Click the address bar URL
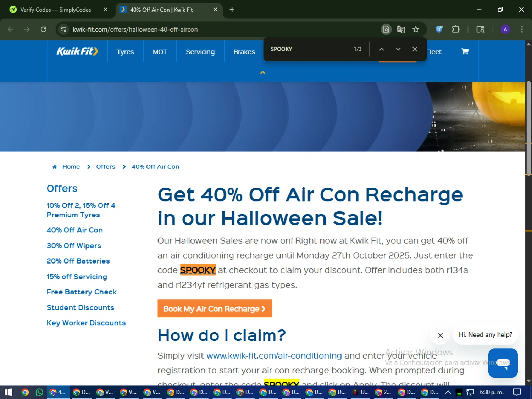The width and height of the screenshot is (532, 399). click(x=135, y=29)
